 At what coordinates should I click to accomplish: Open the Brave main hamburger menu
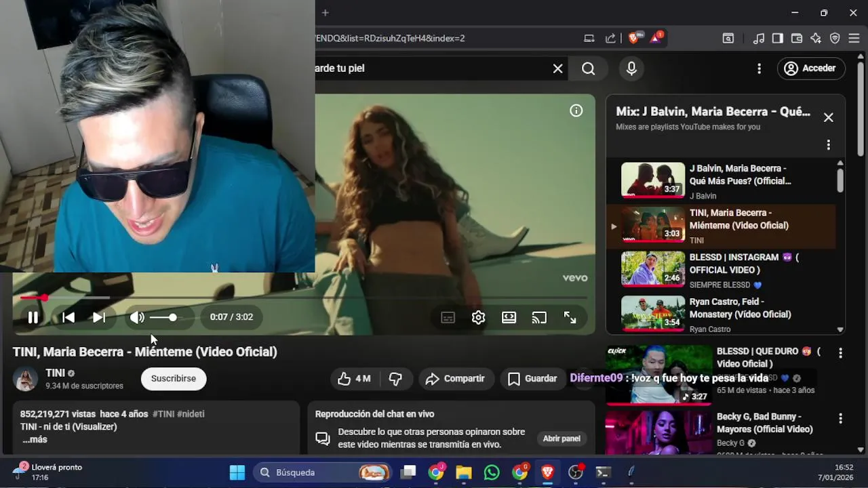point(854,39)
